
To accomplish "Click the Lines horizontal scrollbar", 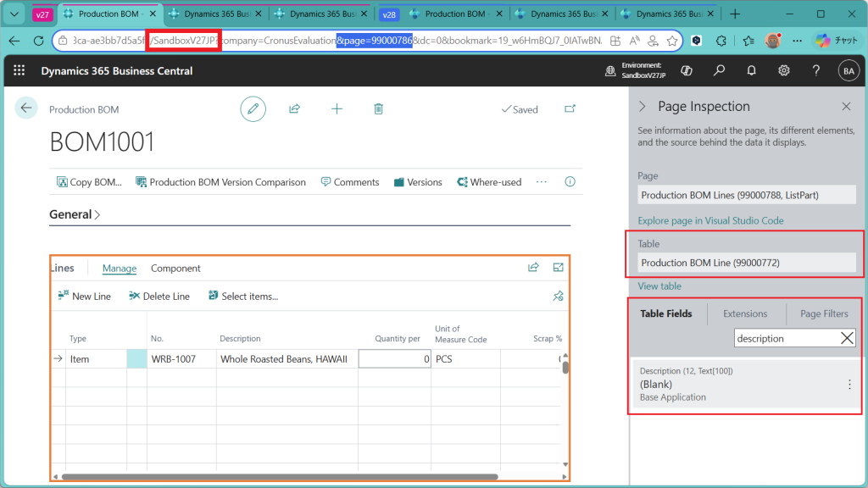I will 280,477.
